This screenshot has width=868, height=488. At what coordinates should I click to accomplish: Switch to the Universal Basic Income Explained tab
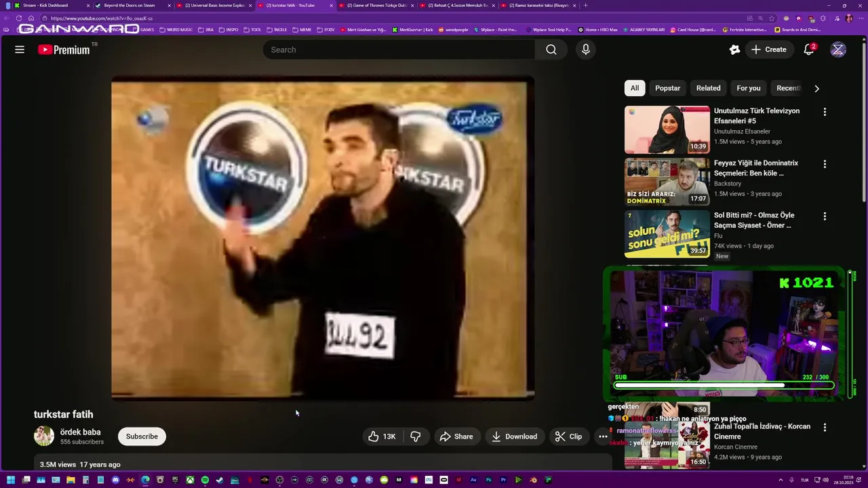click(x=214, y=5)
